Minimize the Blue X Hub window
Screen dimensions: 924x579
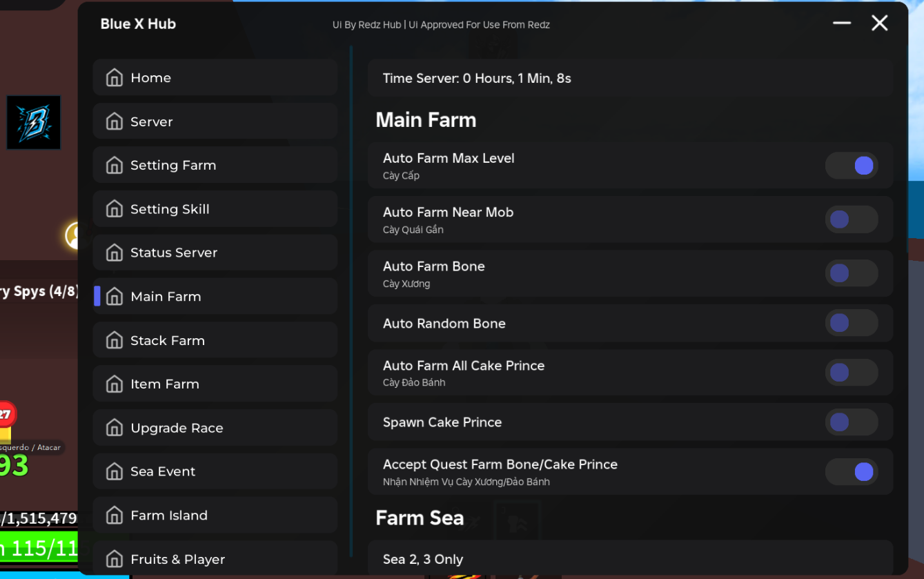click(x=842, y=23)
